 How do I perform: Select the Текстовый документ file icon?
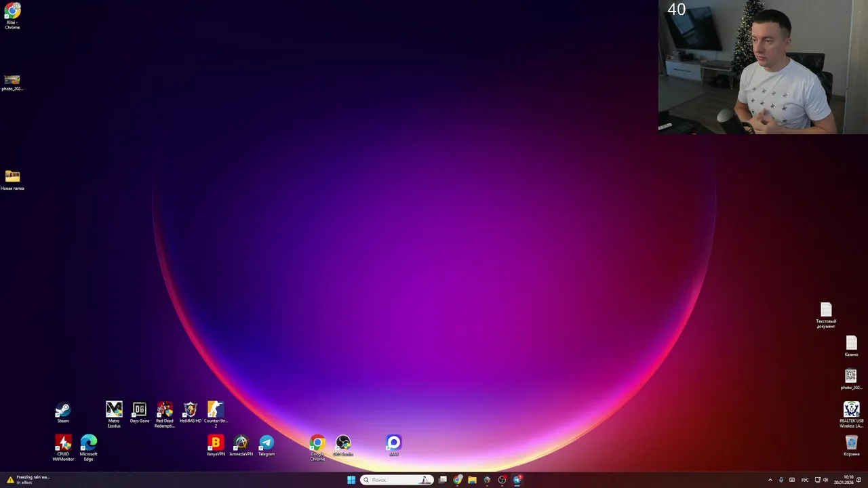[826, 315]
